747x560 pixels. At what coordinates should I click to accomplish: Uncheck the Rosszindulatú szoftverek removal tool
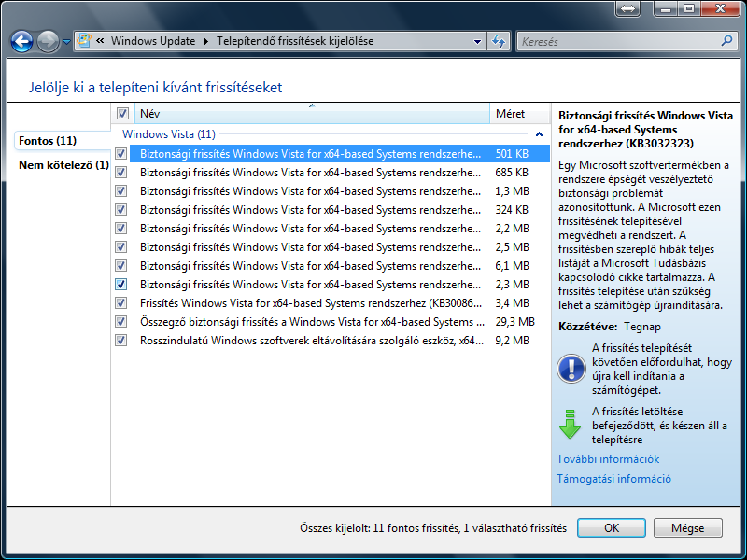[x=121, y=340]
